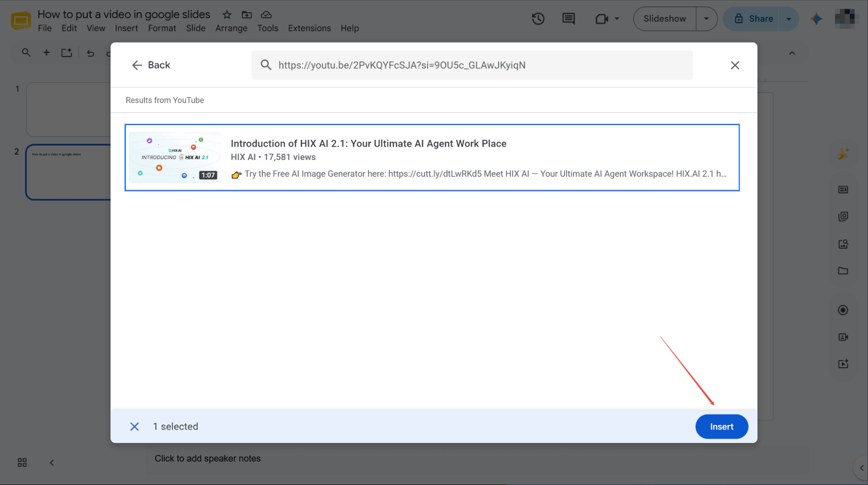Open the Extensions menu
Screen dimensions: 868x485
[309, 28]
